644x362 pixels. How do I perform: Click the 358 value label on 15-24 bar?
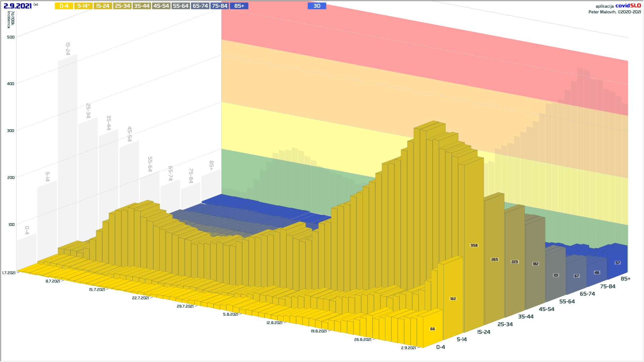click(474, 245)
